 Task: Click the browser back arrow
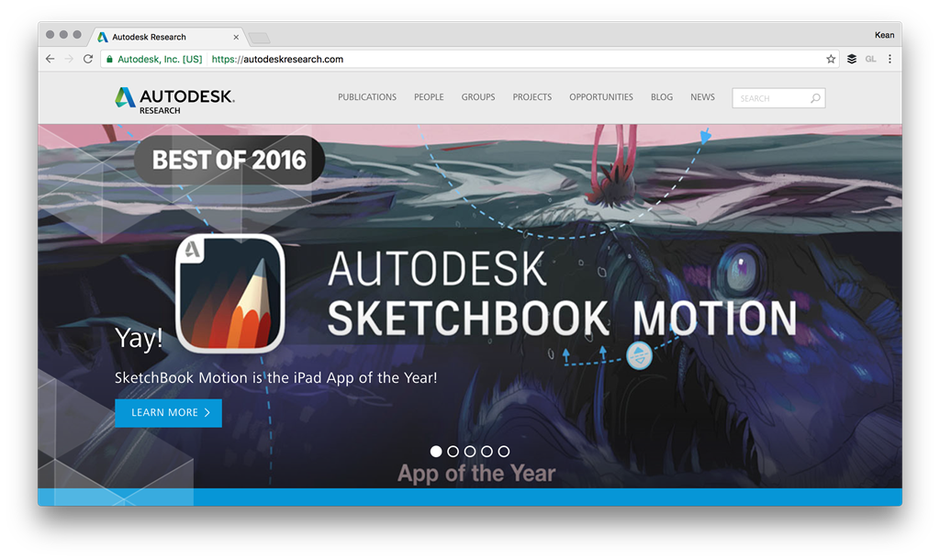click(50, 59)
